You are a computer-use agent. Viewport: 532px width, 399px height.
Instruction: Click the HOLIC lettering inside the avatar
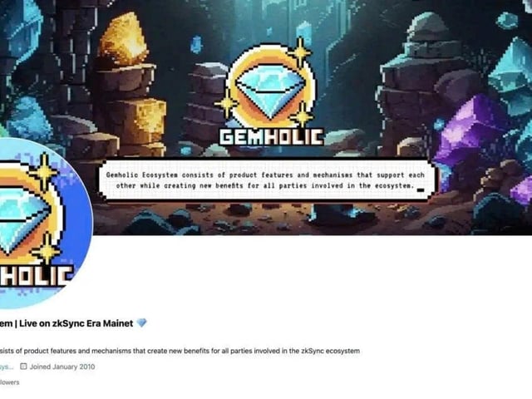click(36, 277)
